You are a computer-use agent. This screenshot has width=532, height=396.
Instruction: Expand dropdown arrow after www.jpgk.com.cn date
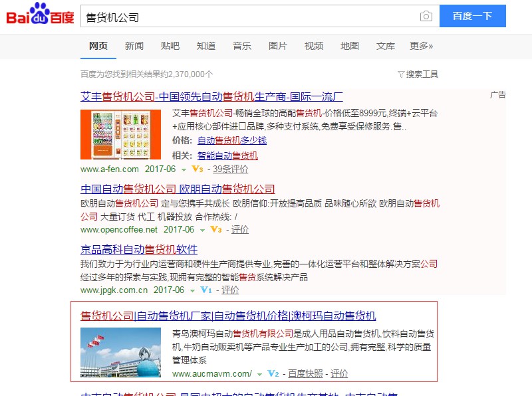coord(192,290)
